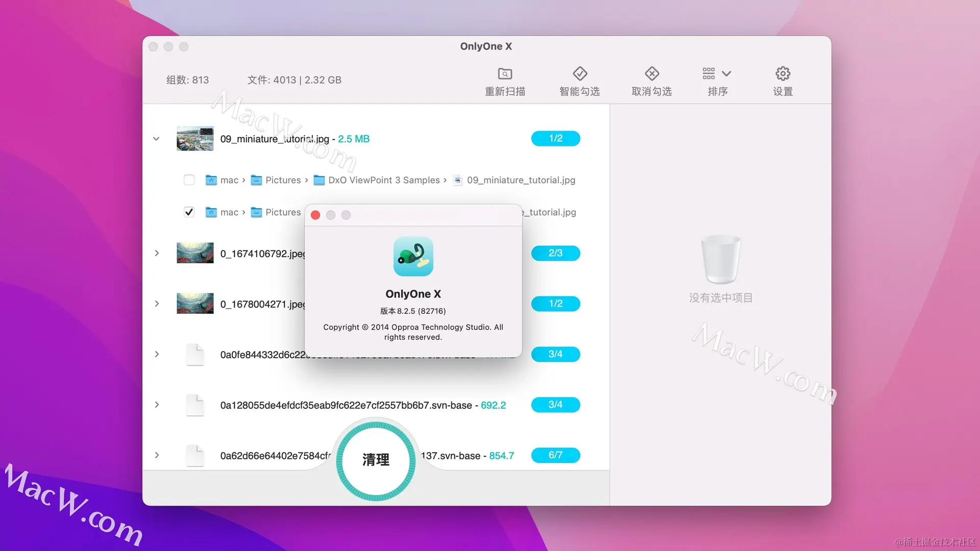Click the Rescan folder icon in toolbar
Viewport: 980px width, 551px height.
tap(505, 73)
